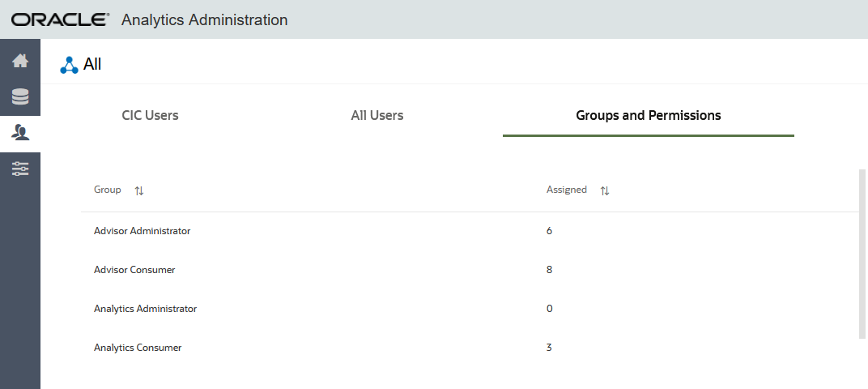Screen dimensions: 868x389
Task: Click the All page heading
Action: pos(92,64)
